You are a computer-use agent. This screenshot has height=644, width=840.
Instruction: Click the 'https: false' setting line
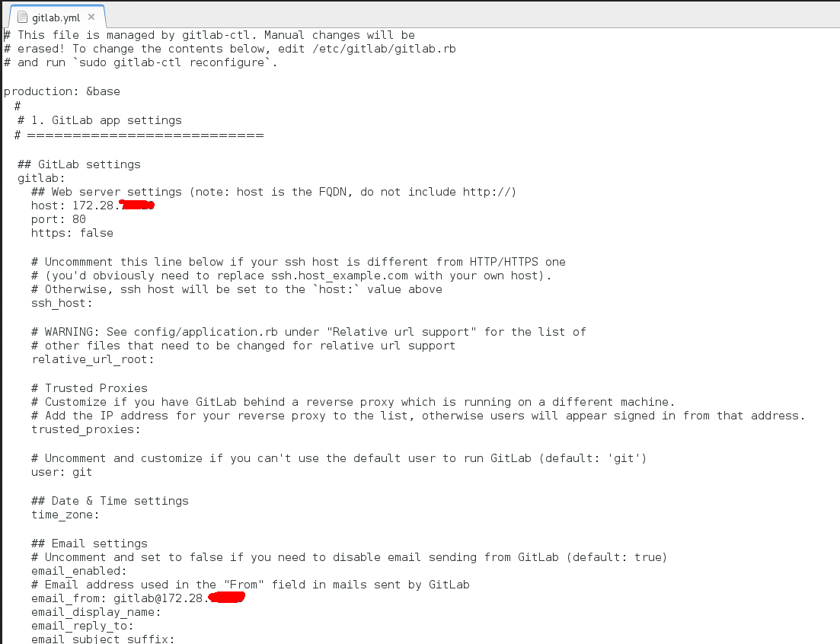(72, 234)
